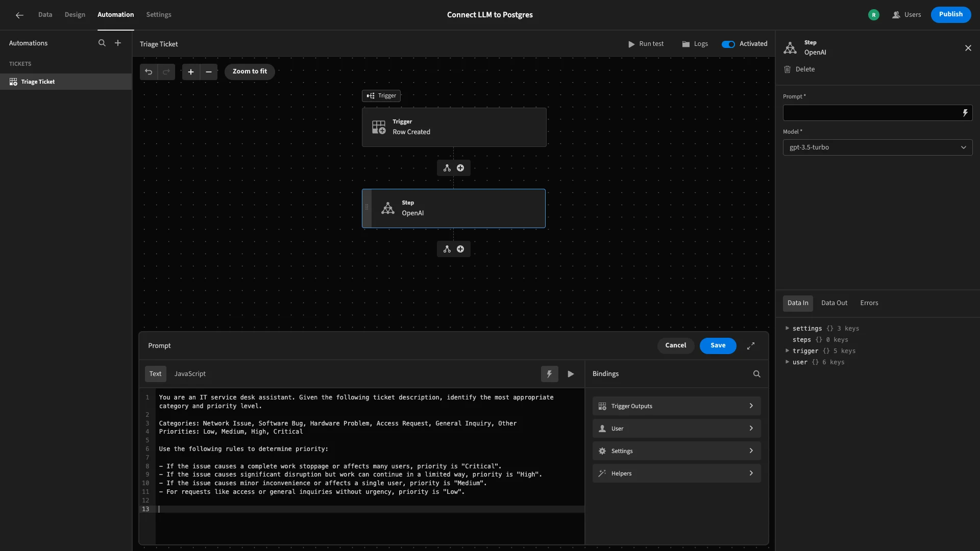This screenshot has width=980, height=551.
Task: Zoom out on the automation canvas
Action: (209, 72)
